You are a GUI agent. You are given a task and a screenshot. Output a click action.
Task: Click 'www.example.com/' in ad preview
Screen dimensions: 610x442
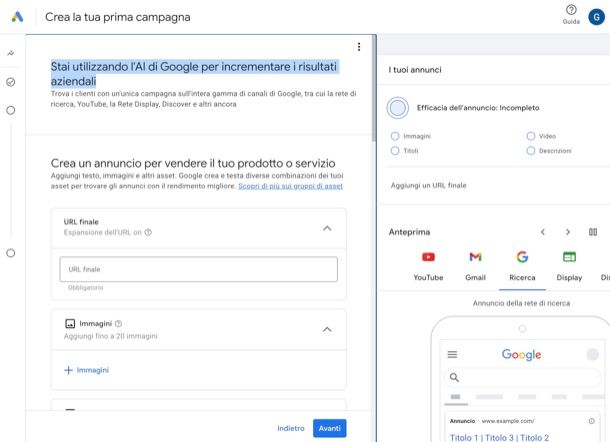(508, 421)
